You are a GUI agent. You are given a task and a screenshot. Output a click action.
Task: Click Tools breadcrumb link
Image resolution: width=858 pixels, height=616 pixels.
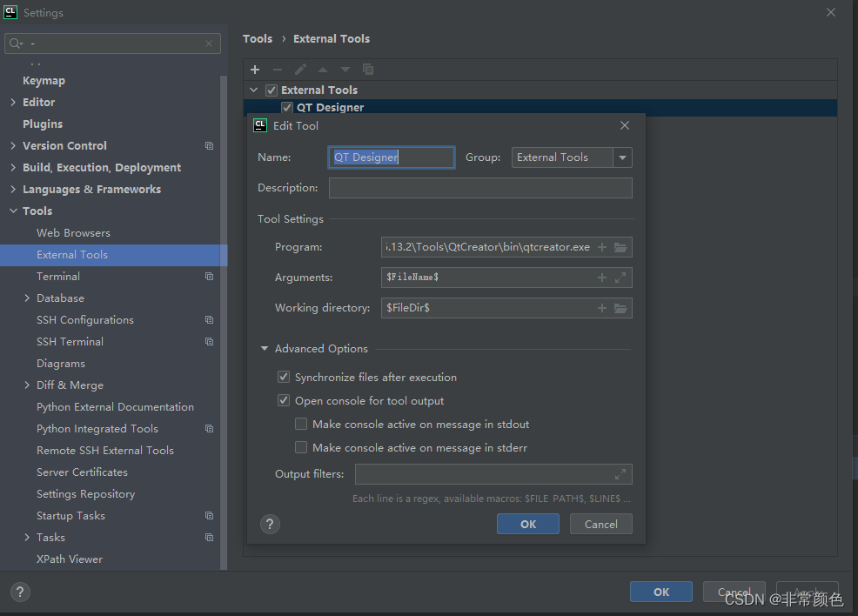click(x=258, y=39)
